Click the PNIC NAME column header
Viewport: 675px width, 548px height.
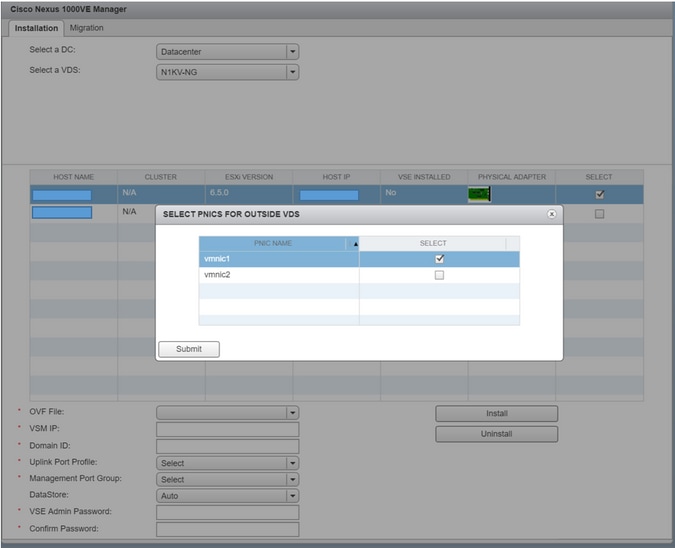272,243
